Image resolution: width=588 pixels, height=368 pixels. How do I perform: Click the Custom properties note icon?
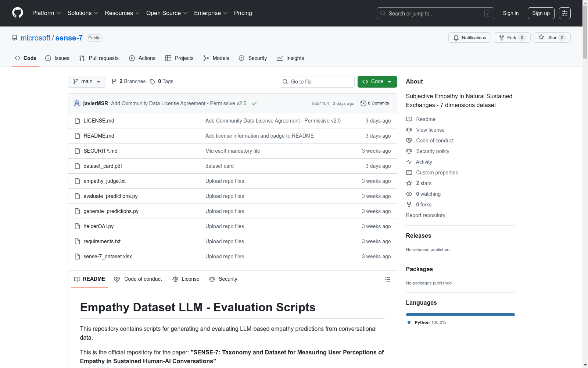[409, 173]
